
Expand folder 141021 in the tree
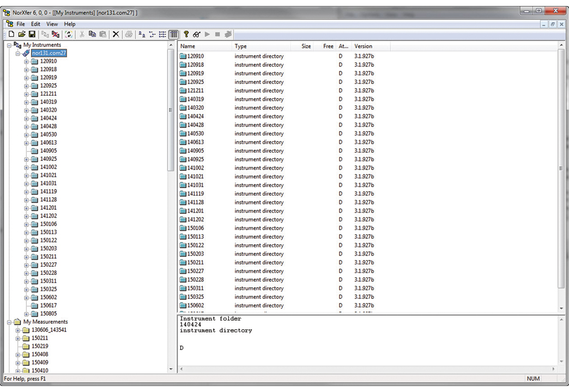point(26,176)
